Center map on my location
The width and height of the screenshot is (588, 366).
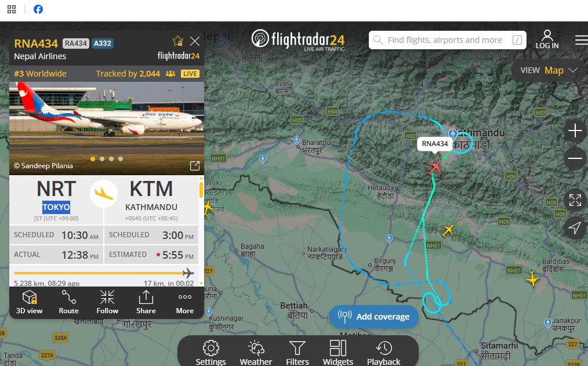click(575, 227)
